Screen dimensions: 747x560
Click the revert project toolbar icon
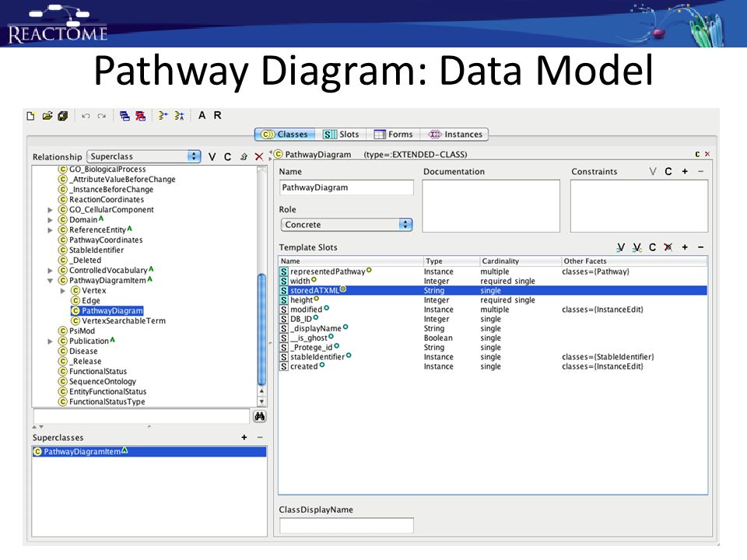[179, 116]
